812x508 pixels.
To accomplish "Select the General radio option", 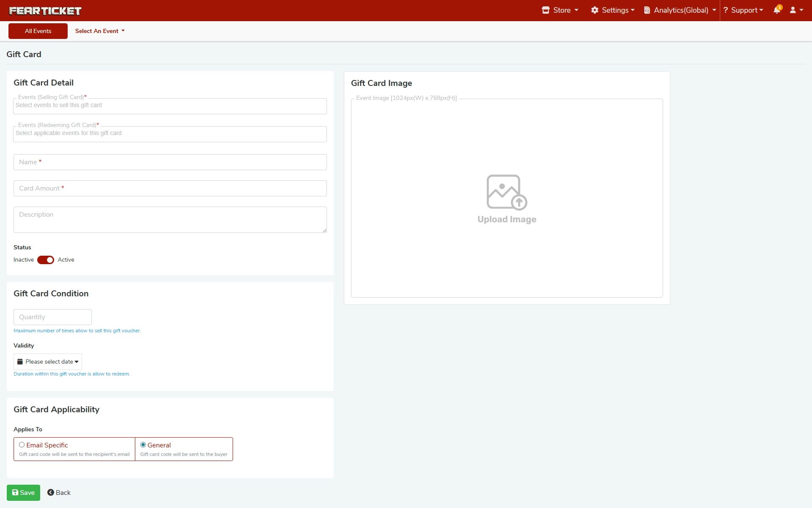I will [143, 445].
